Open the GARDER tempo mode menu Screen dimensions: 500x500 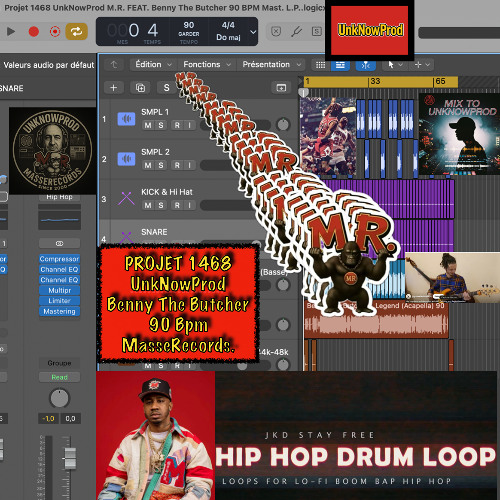(x=189, y=34)
